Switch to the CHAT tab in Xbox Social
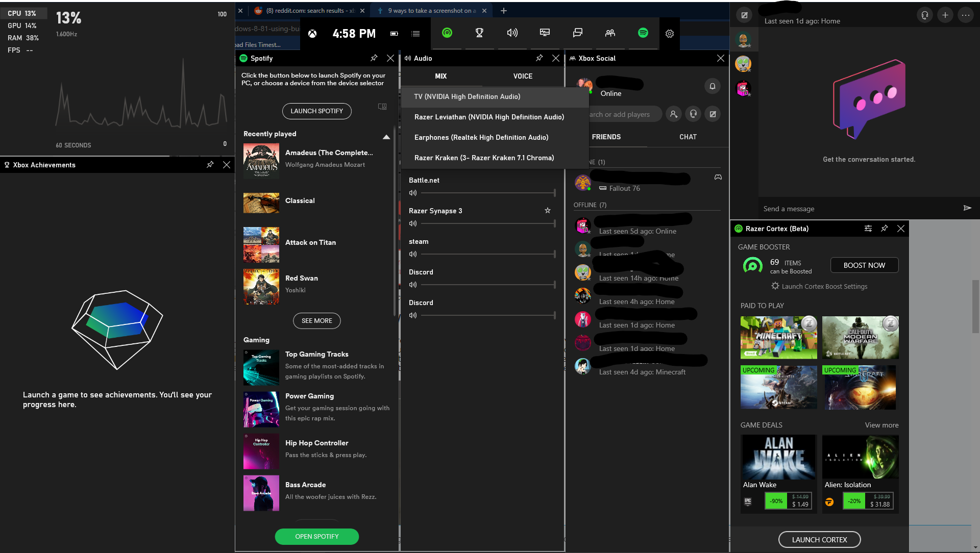The height and width of the screenshot is (553, 980). pyautogui.click(x=688, y=137)
